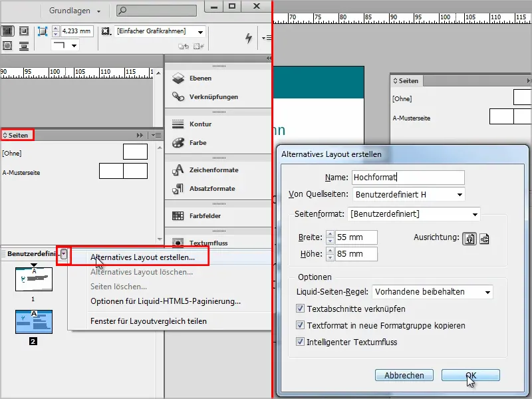Screen dimensions: 532x399
Task: Select the Seiten panel tab on left
Action: [x=18, y=136]
